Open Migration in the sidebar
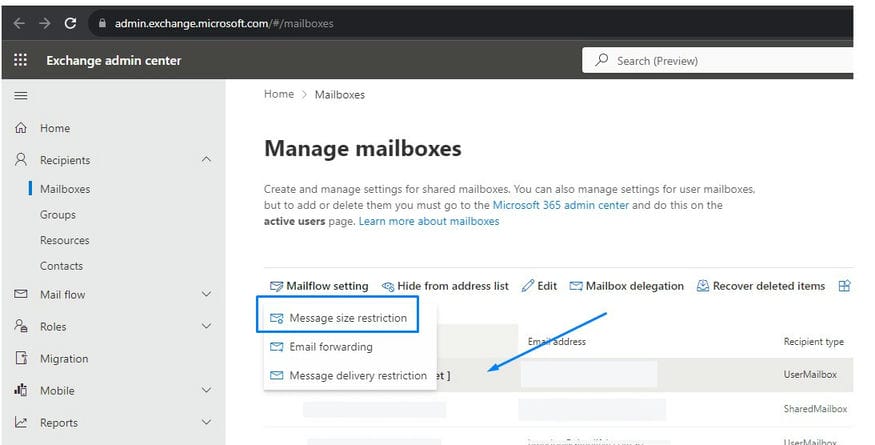The image size is (875, 445). 64,358
